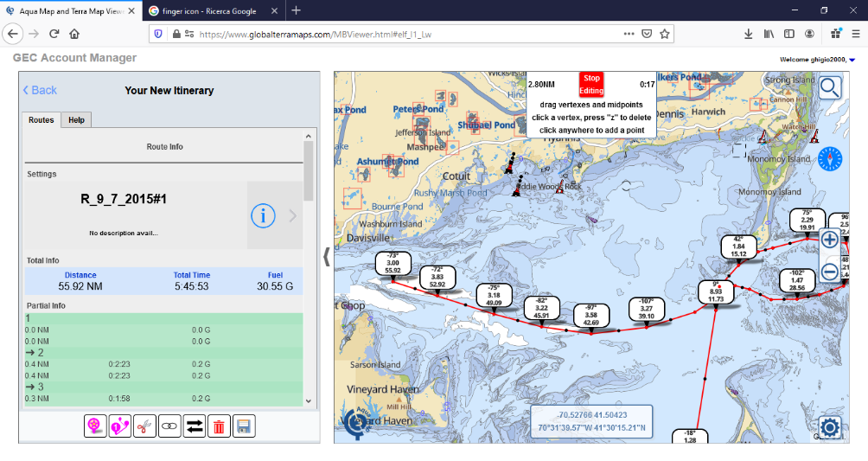Click the lighthouse marker near Cotuit
This screenshot has width=868, height=461.
tap(509, 166)
